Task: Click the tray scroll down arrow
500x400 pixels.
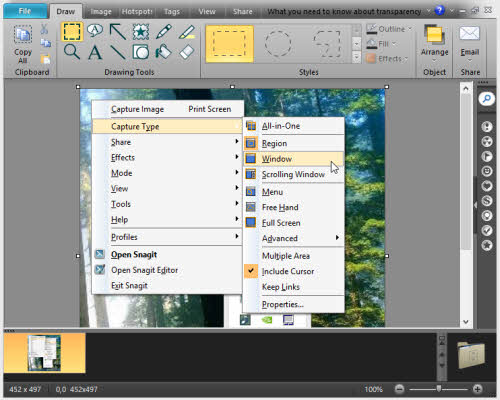Action: pyautogui.click(x=442, y=365)
